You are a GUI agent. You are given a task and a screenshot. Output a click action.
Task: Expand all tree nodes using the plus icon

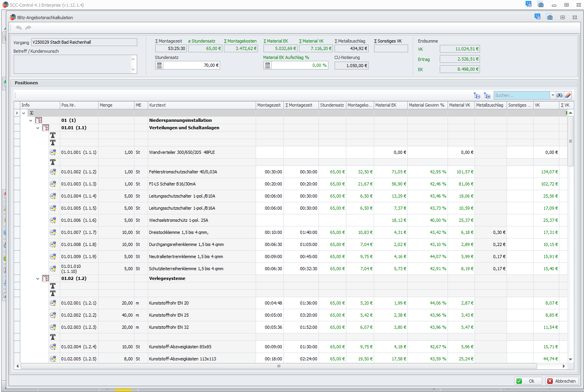point(487,95)
